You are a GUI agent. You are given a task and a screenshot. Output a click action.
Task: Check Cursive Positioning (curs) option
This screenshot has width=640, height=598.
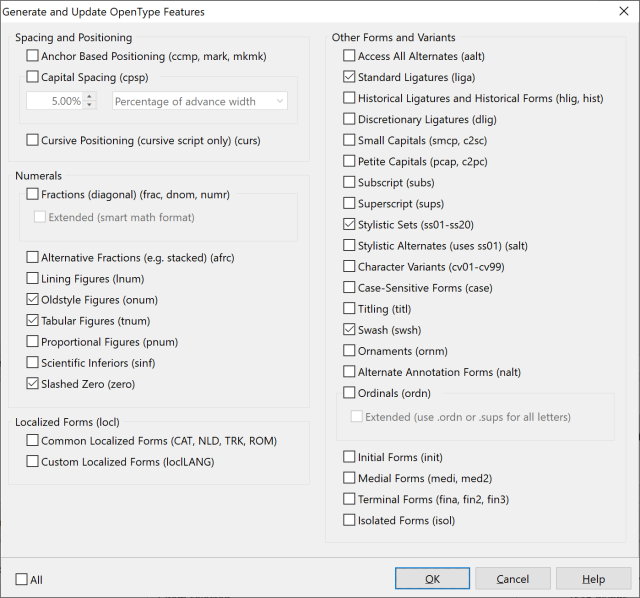33,141
